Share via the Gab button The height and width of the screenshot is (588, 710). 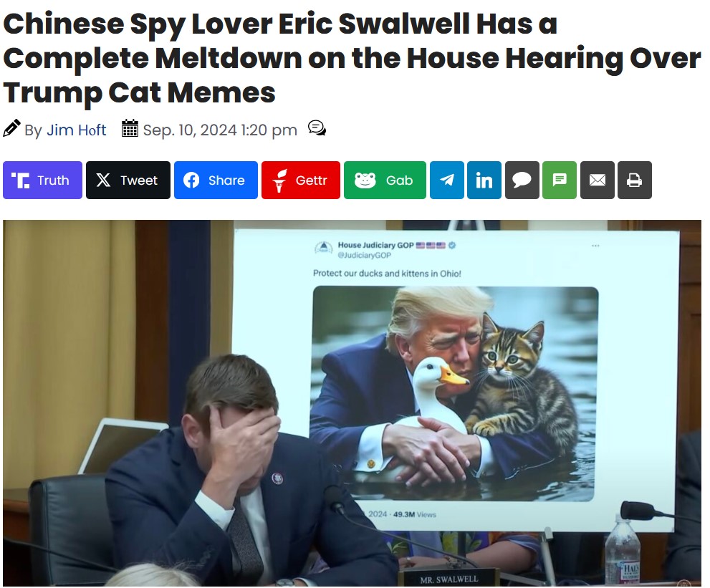385,180
